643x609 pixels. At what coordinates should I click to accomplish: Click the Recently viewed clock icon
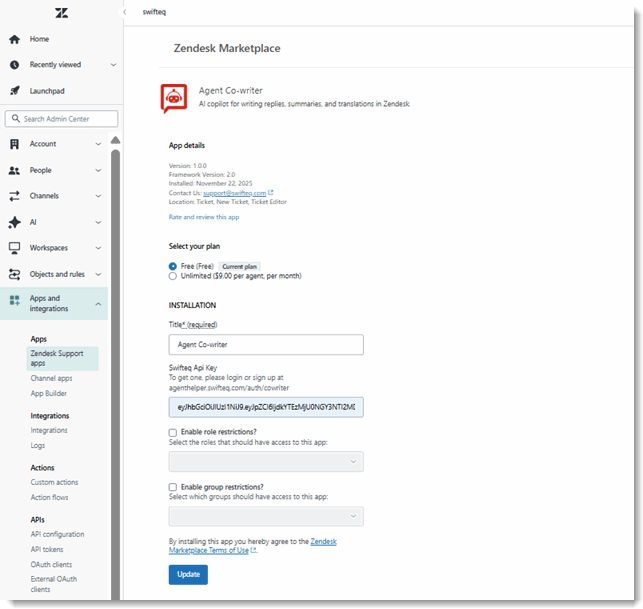[14, 65]
